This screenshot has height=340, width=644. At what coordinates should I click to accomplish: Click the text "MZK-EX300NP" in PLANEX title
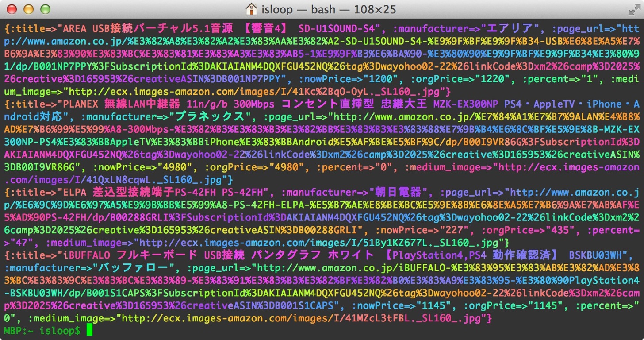click(465, 104)
